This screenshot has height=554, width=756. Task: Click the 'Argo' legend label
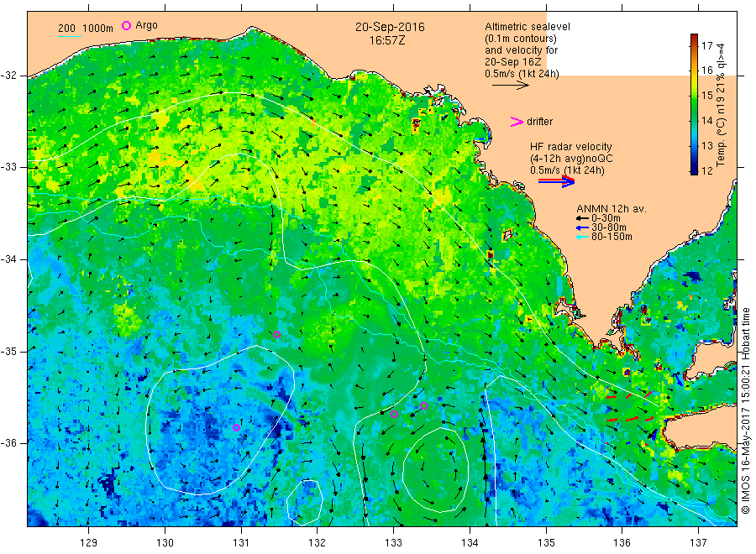tap(146, 25)
